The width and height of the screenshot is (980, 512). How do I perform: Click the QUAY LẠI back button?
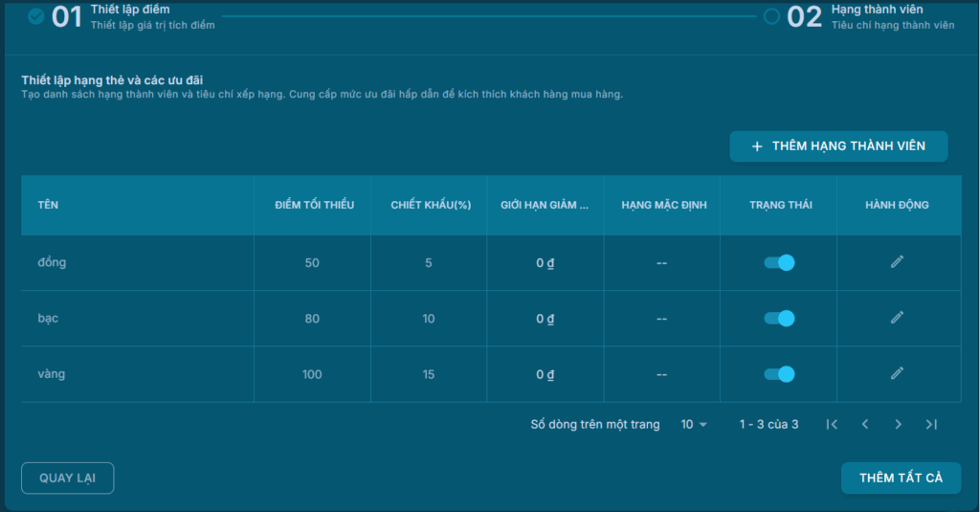(x=67, y=479)
